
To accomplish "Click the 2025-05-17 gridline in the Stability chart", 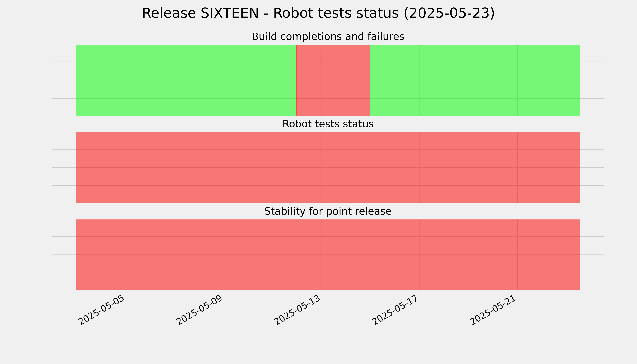I will coord(420,255).
